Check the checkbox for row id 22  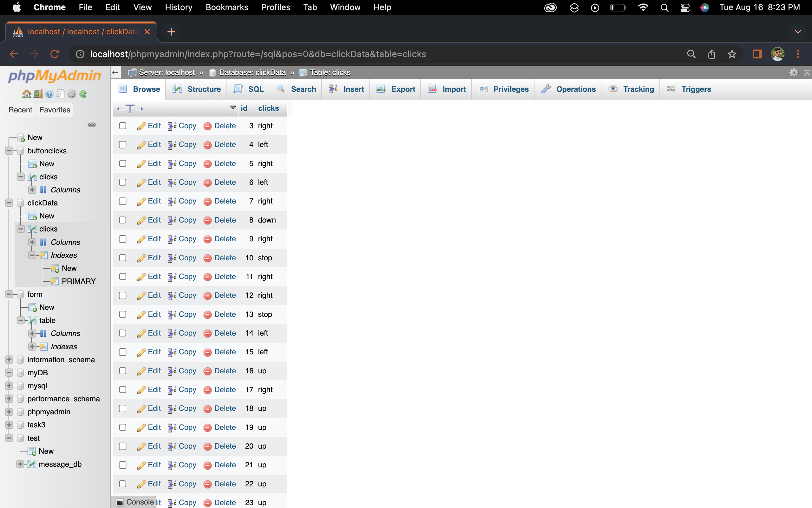coord(123,484)
